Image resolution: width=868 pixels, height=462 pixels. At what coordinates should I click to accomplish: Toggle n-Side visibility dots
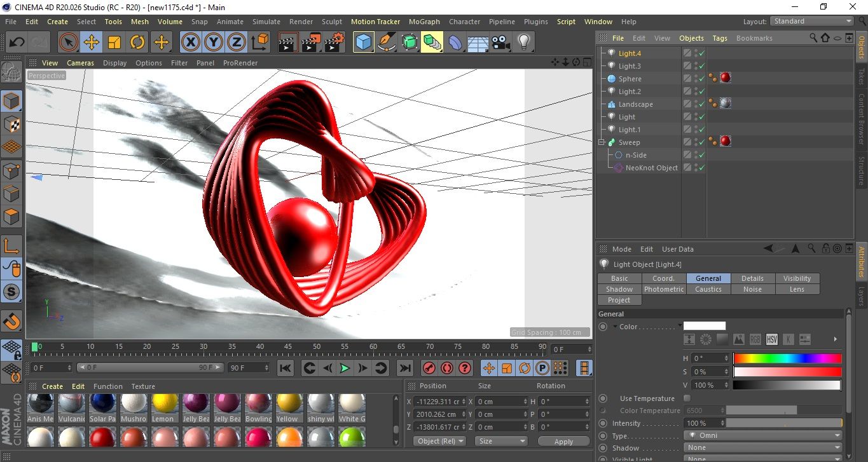point(696,155)
